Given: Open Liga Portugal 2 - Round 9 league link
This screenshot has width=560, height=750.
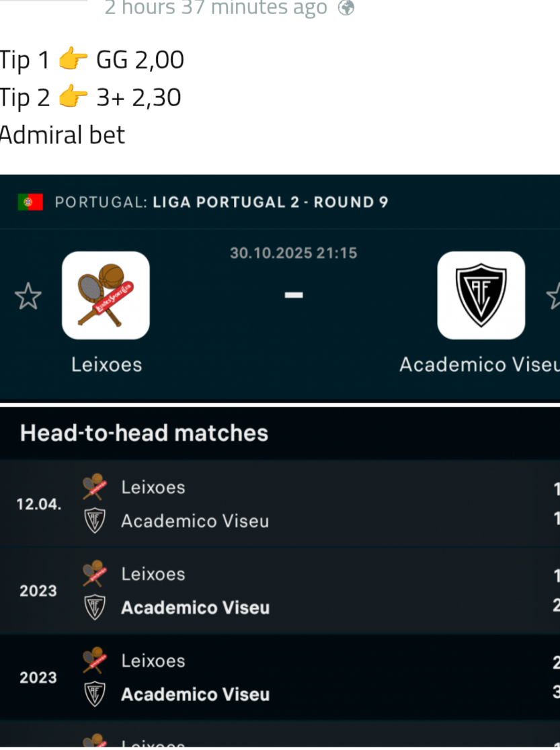Looking at the screenshot, I should (x=270, y=202).
